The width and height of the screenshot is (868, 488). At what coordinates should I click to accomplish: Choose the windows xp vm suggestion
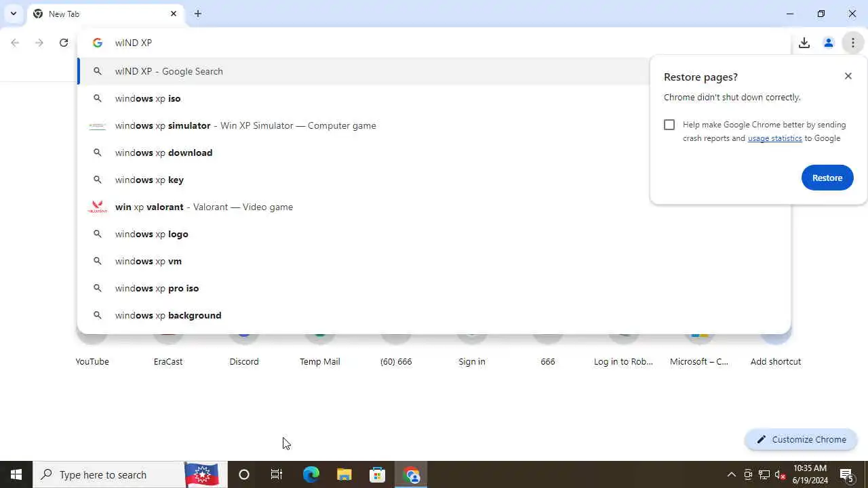click(434, 261)
